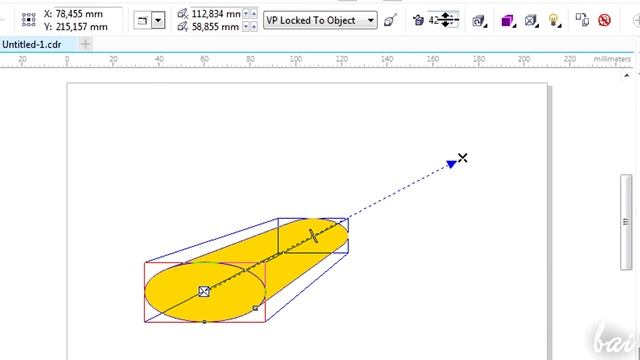
Task: Click the X marker at vanishing point
Action: [462, 158]
